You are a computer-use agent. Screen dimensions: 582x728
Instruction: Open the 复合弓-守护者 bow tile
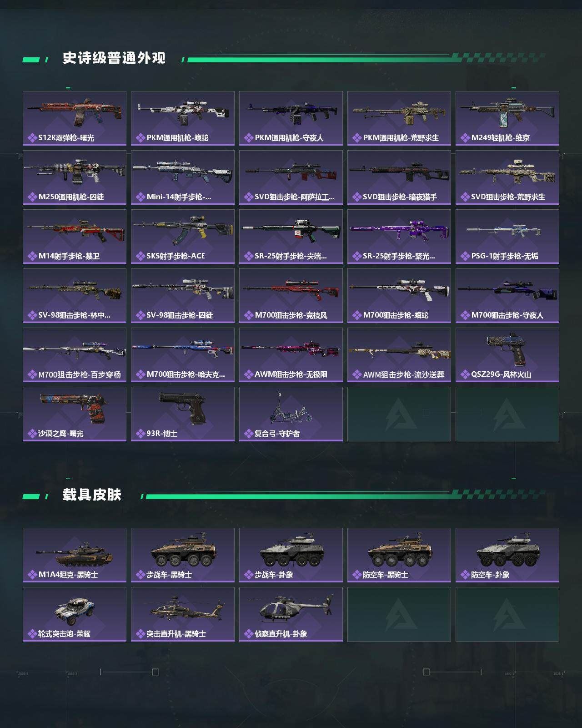pyautogui.click(x=291, y=414)
